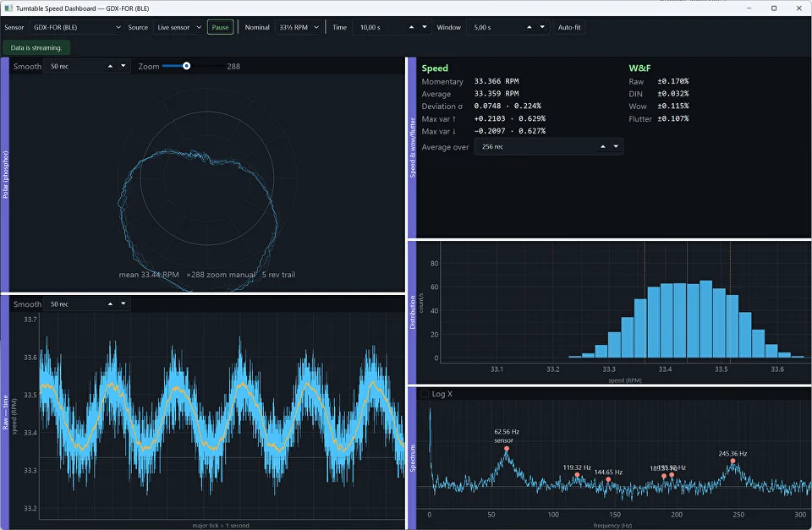Viewport: 812px width, 530px height.
Task: Click the down arrow of the Window field
Action: point(542,27)
